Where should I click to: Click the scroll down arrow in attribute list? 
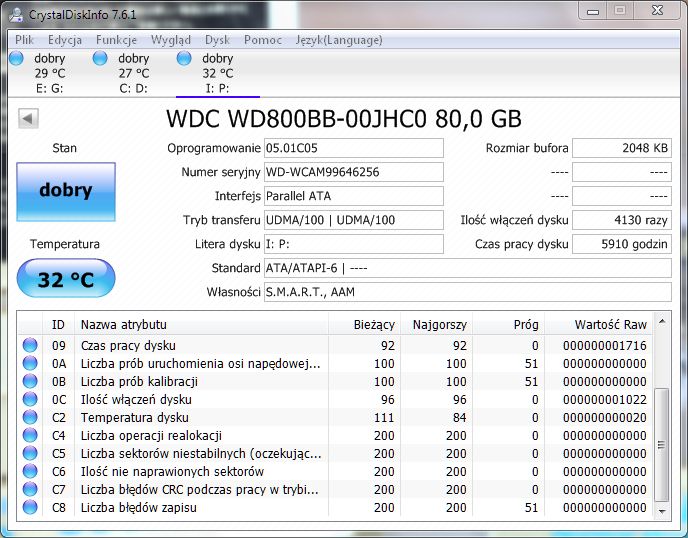point(662,511)
